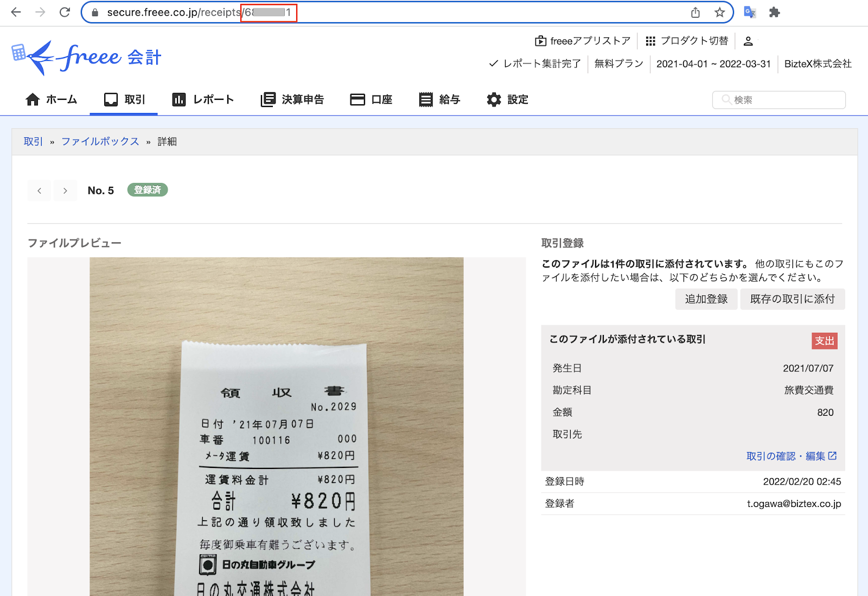Click the ファイルプレビュー heading
Screen dimensions: 868x596
[x=74, y=243]
